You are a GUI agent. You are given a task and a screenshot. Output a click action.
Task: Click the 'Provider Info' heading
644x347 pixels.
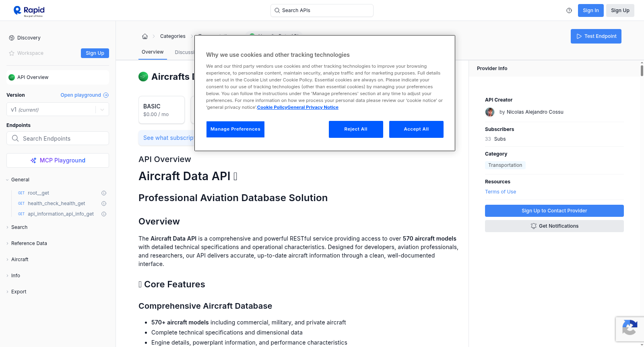click(492, 69)
